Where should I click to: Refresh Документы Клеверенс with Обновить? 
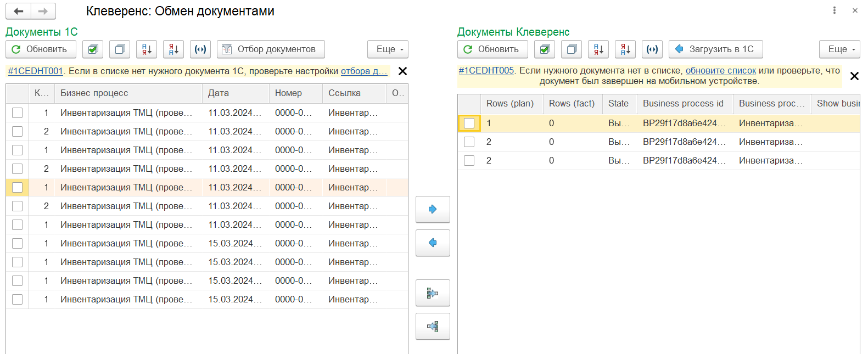click(492, 49)
